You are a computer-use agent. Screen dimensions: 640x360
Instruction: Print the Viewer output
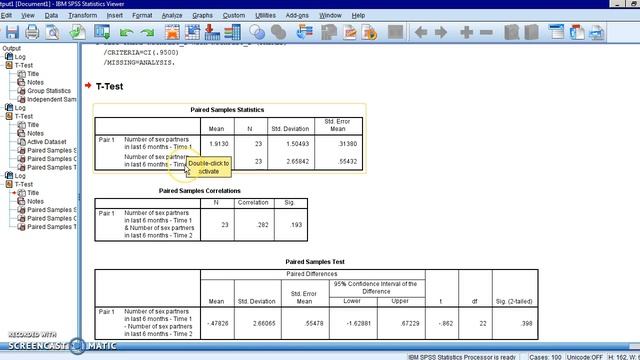[32, 32]
